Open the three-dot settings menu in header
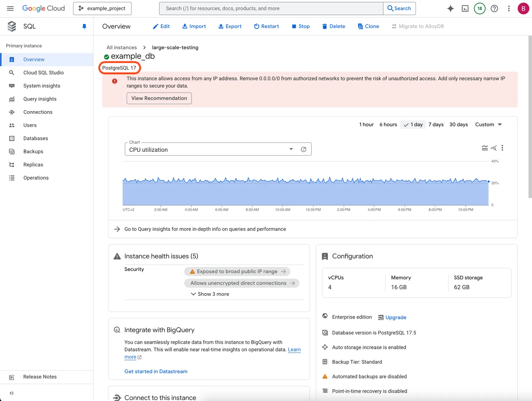Screen dimensions: 532x401 click(509, 8)
